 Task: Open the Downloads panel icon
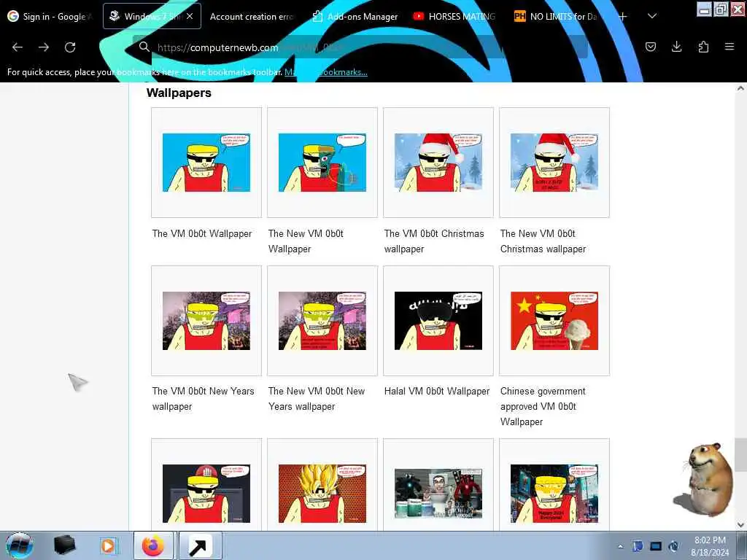tap(677, 47)
